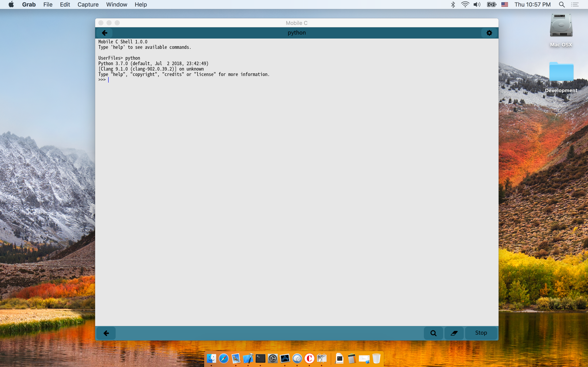
Task: Open the Edit menu
Action: pos(65,4)
